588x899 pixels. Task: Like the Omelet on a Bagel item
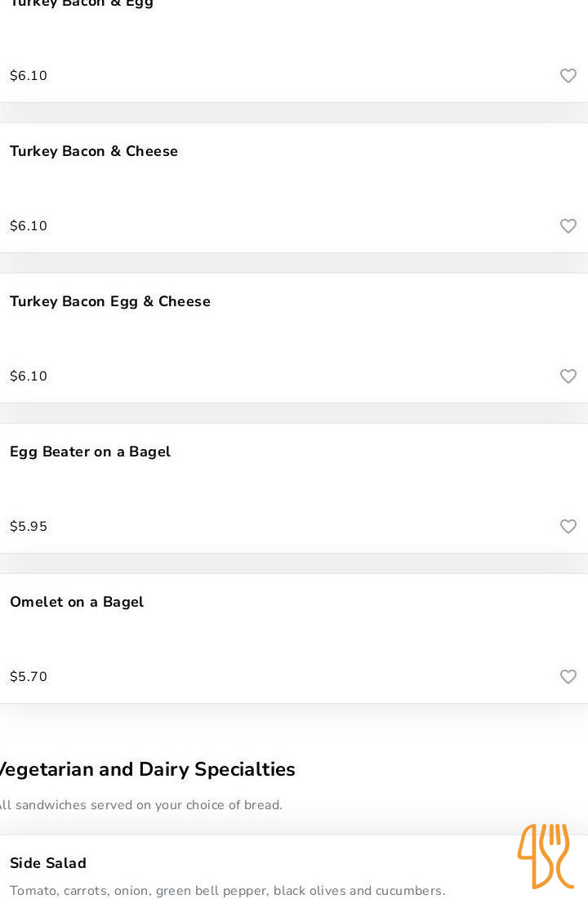point(568,677)
